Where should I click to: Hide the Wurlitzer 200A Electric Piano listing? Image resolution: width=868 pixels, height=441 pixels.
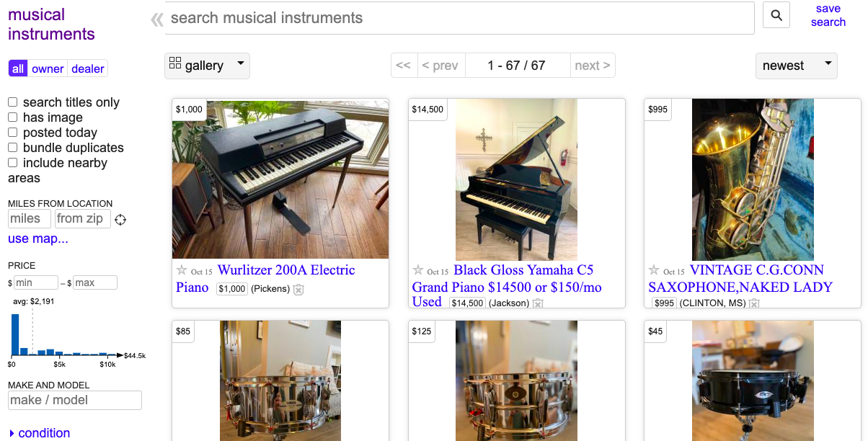tap(298, 289)
